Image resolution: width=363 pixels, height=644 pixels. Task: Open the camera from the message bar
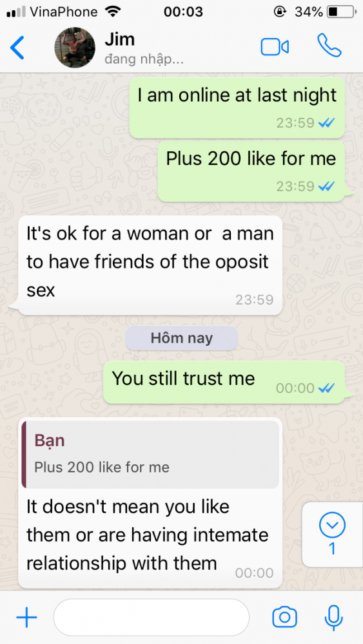[x=284, y=617]
